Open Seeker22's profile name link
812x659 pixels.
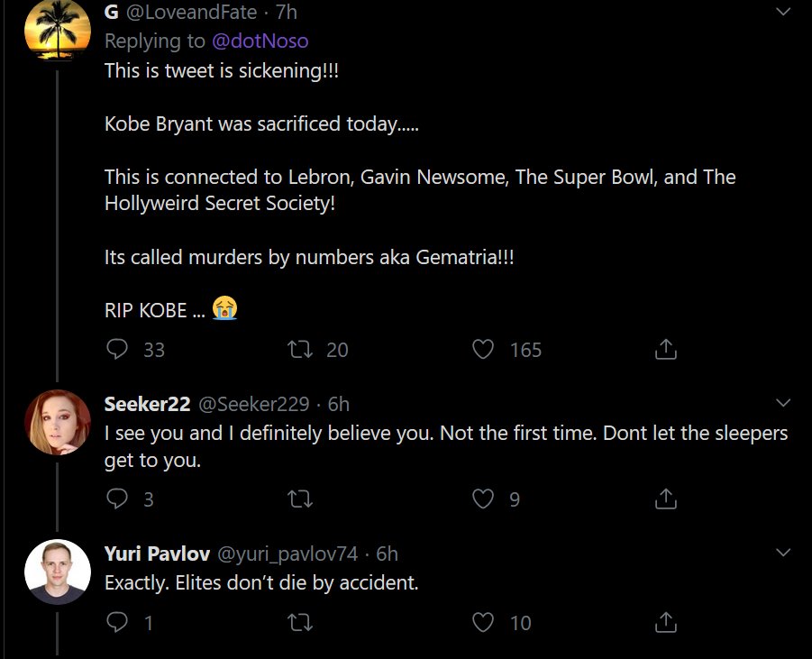click(147, 403)
